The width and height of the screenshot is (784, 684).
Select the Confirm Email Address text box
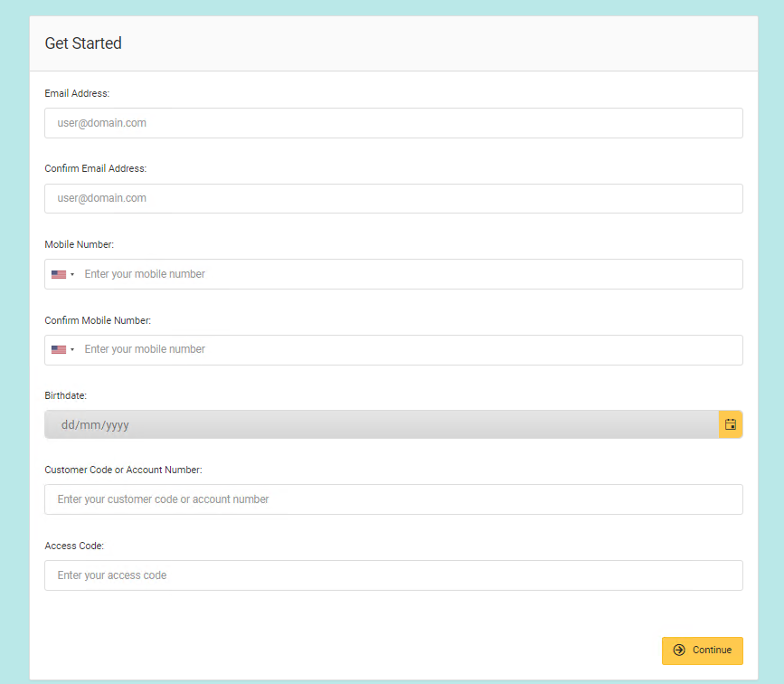pos(393,198)
